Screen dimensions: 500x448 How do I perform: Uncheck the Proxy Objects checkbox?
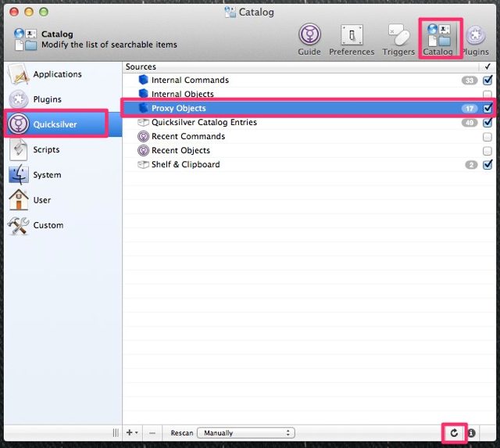pos(487,108)
